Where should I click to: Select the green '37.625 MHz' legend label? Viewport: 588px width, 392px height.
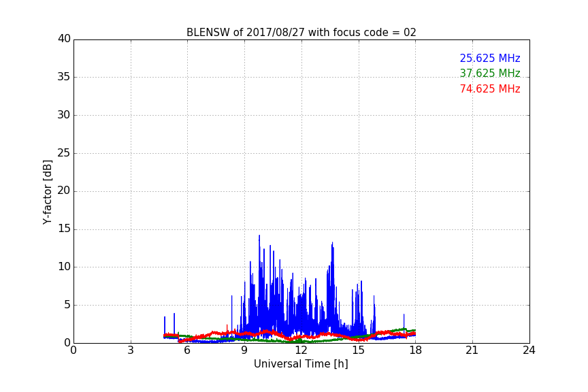coord(490,73)
